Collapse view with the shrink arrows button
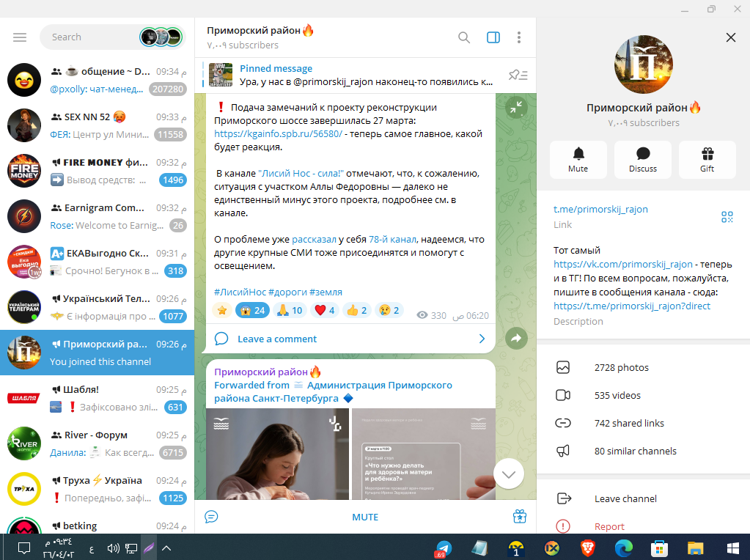 point(516,108)
